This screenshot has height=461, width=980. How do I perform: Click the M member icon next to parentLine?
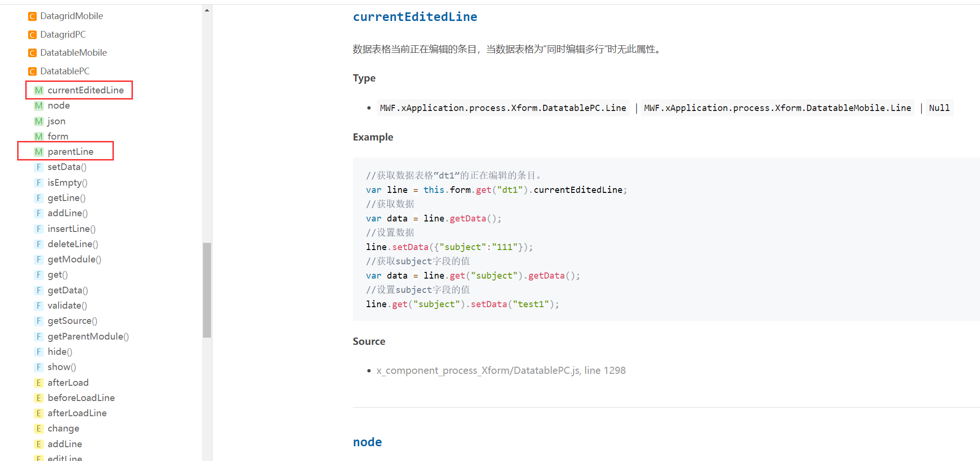point(39,152)
